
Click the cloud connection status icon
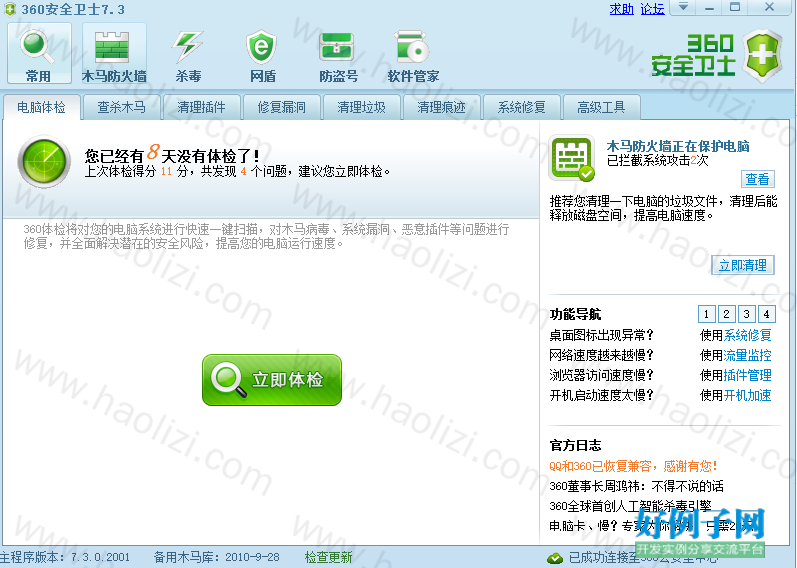click(x=555, y=558)
